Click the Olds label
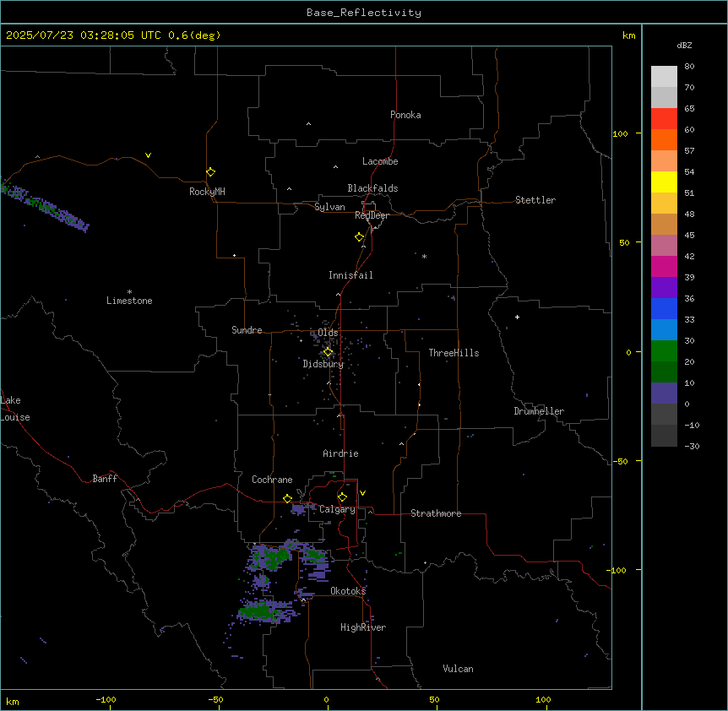Viewport: 728px width, 711px height. 328,333
